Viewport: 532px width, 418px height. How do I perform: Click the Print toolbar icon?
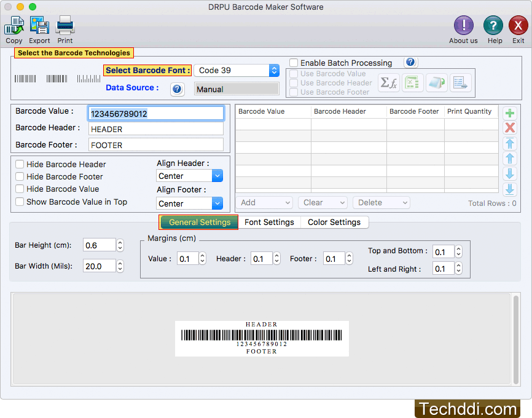(x=65, y=25)
